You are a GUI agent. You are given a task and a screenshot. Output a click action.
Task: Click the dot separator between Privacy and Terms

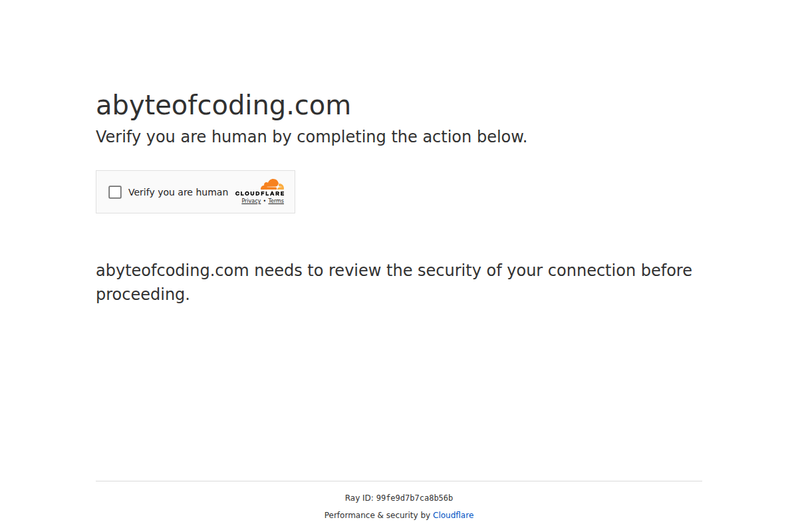[x=265, y=201]
